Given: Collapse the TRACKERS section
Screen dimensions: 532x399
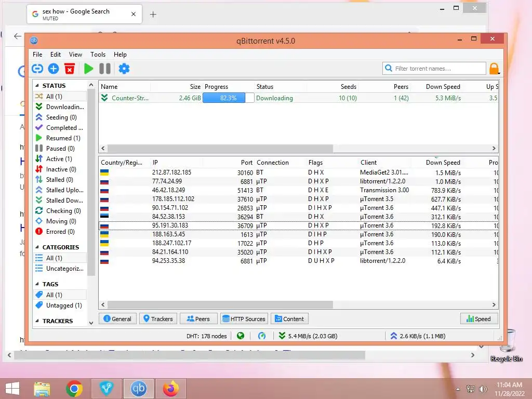Looking at the screenshot, I should (37, 321).
